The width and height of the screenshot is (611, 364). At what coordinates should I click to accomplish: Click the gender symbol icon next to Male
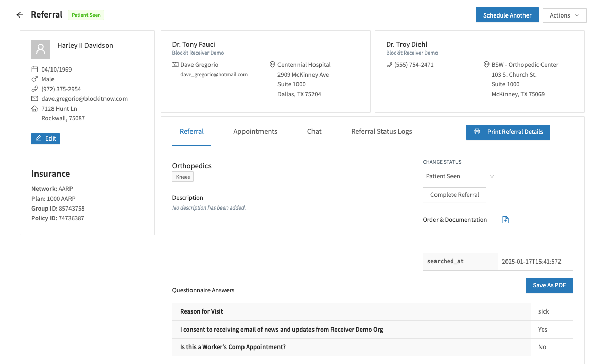click(x=34, y=79)
